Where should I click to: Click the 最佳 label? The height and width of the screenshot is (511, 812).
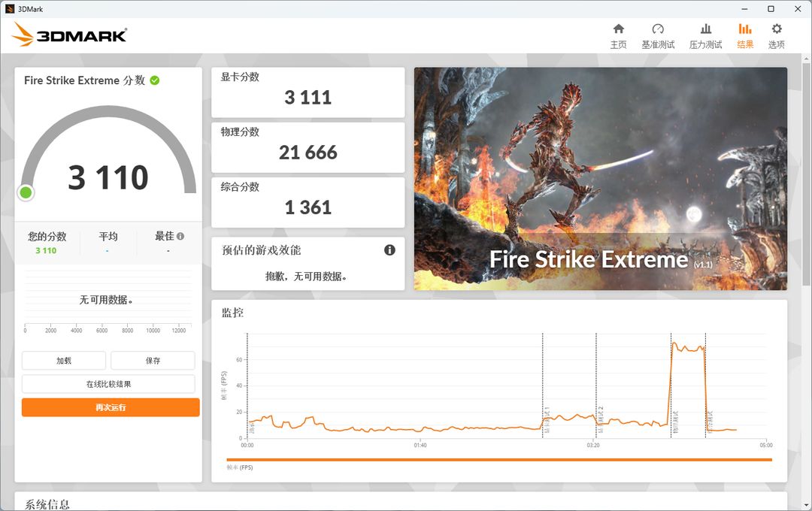click(x=165, y=236)
